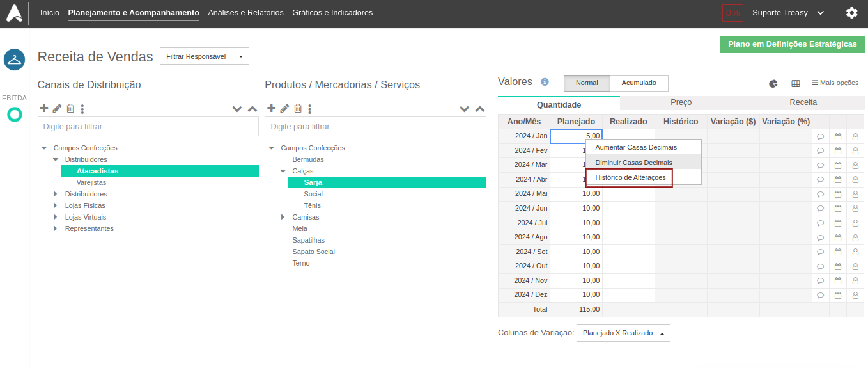Open Gráficos e Indicadores menu
868x368 pixels.
[x=332, y=13]
